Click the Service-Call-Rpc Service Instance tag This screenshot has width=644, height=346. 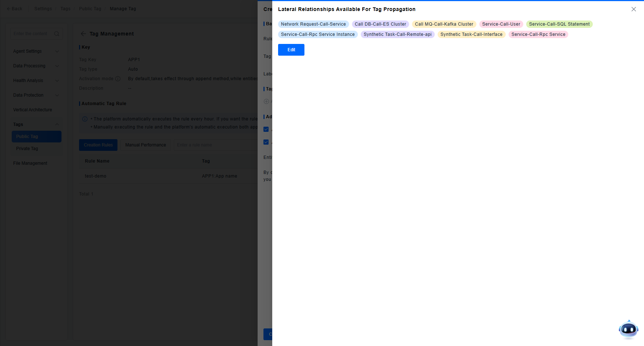point(318,34)
